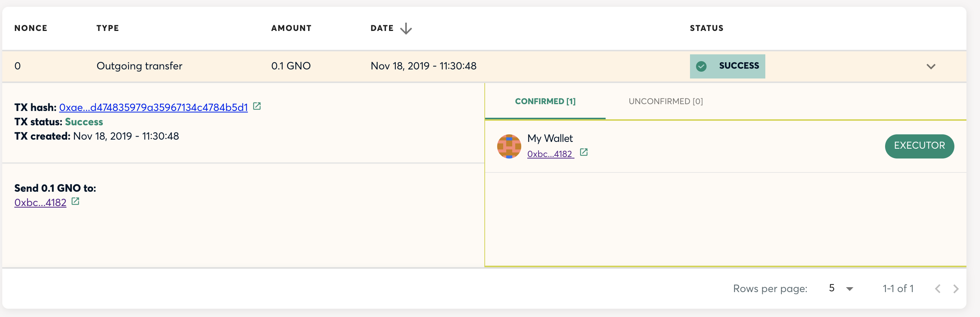Sort transactions by the DATE column header
Screen dimensions: 980x317
382,28
